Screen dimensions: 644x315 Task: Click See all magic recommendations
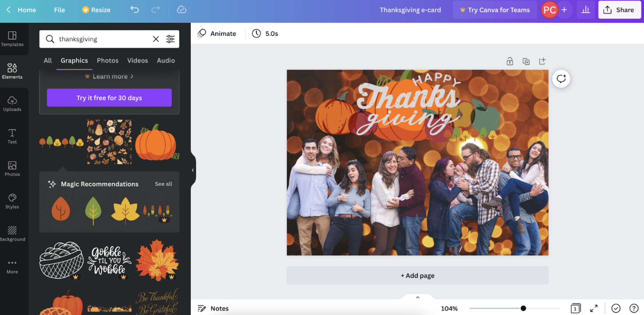point(164,184)
